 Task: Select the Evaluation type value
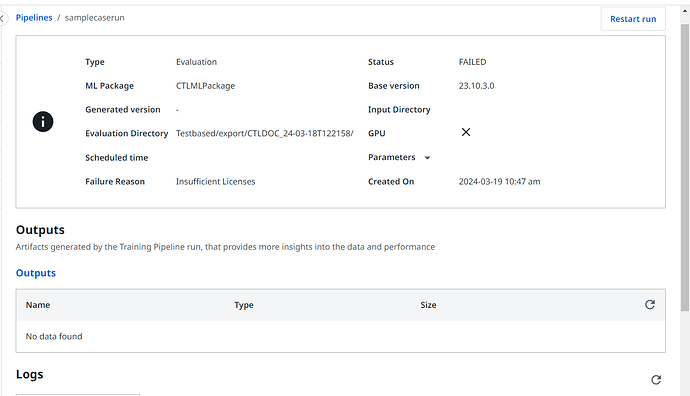[x=196, y=62]
